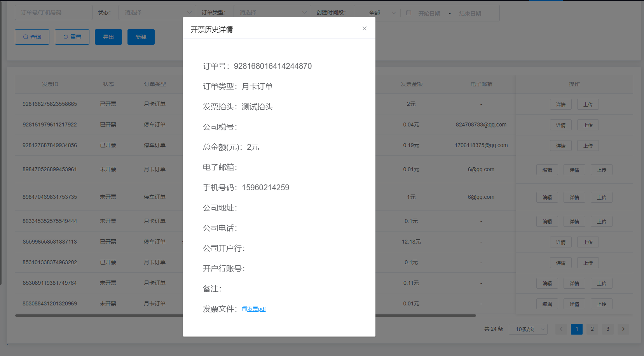Viewport: 644px width, 356px height.
Task: Select the 开始日期 start date field
Action: coord(429,13)
